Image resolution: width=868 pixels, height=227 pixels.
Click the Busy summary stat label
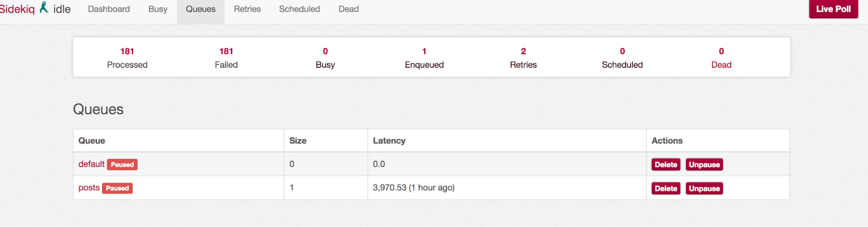tap(325, 65)
